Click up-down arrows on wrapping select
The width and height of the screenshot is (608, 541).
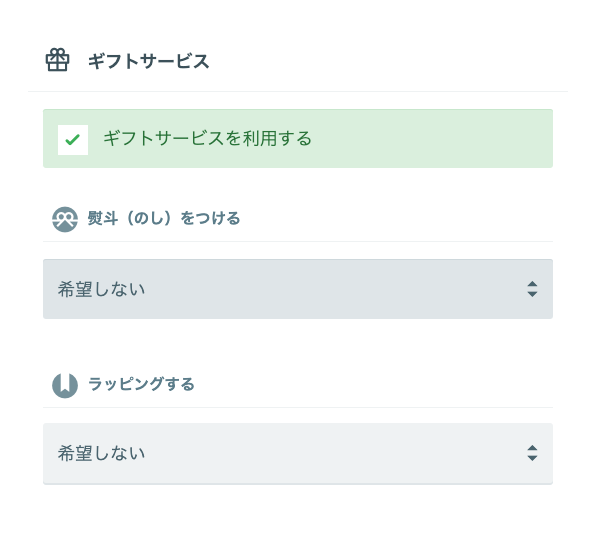[532, 453]
